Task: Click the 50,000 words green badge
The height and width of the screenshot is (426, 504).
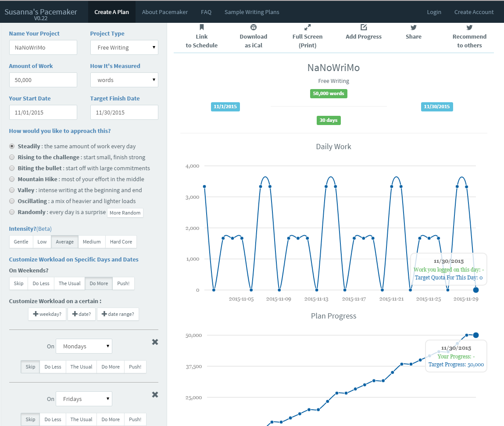Action: click(x=329, y=93)
